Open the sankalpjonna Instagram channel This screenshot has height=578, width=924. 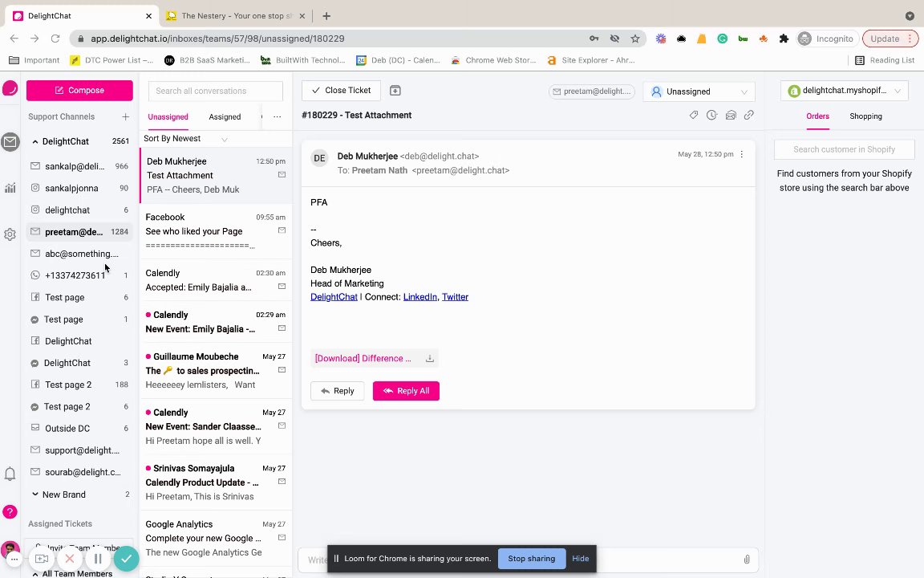point(79,188)
